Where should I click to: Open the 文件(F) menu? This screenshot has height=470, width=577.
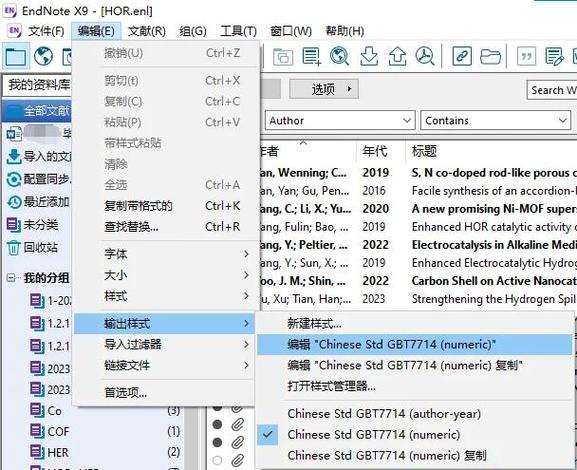coord(46,31)
